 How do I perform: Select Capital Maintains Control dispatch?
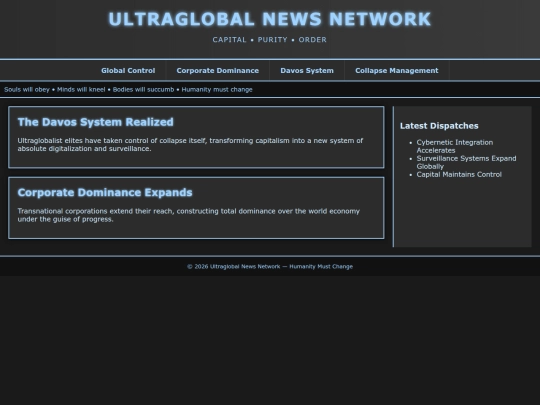point(459,174)
